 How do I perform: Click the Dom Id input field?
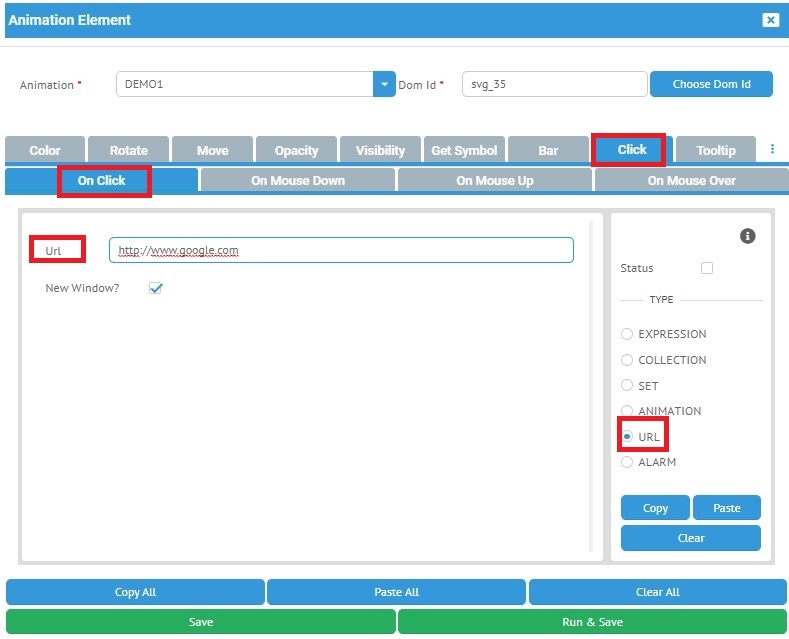point(554,84)
